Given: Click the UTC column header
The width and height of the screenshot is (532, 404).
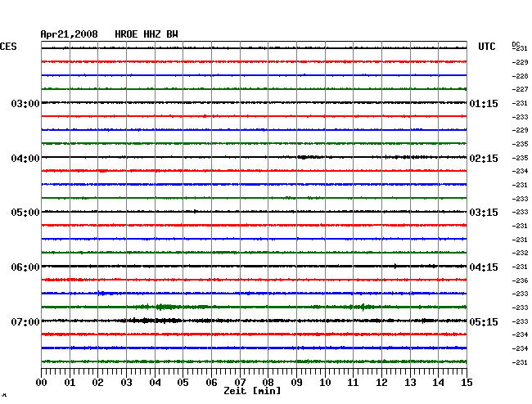Looking at the screenshot, I should [486, 47].
